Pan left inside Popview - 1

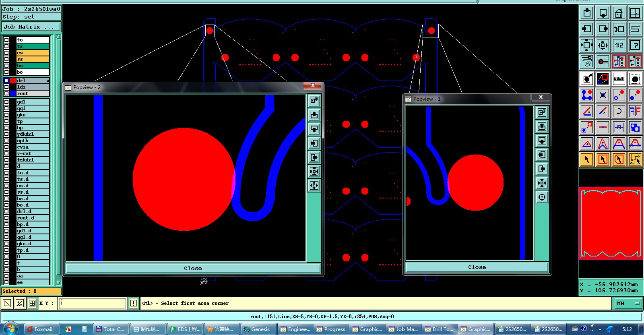(542, 155)
